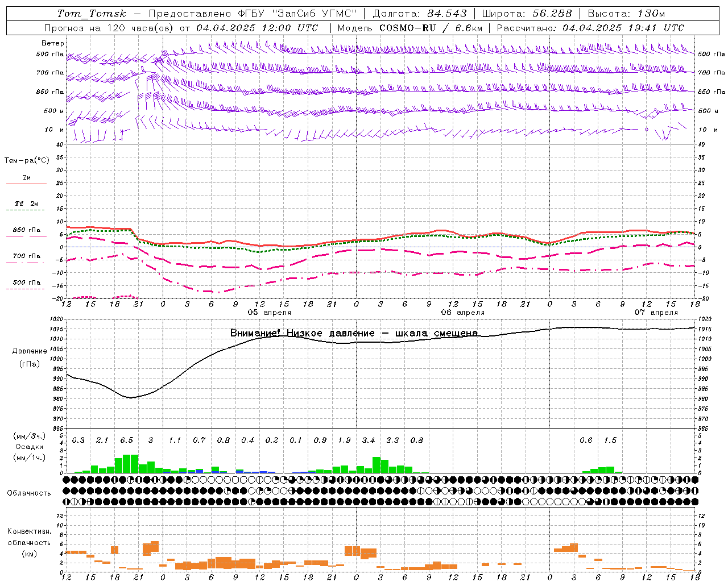Viewport: 728px width, 582px height.
Task: Click the 500 гПа legend in temperature panel
Action: coord(27,282)
